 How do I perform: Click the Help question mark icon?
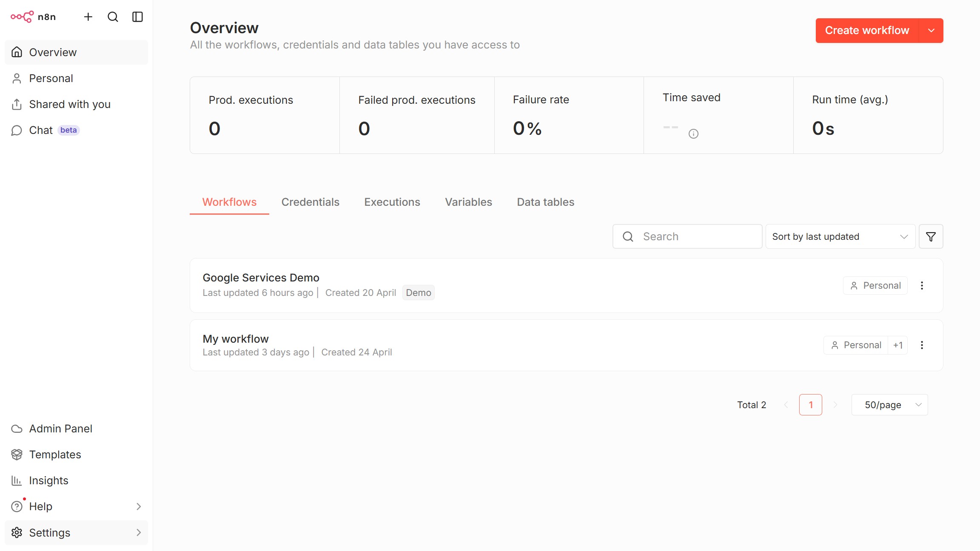(x=17, y=506)
